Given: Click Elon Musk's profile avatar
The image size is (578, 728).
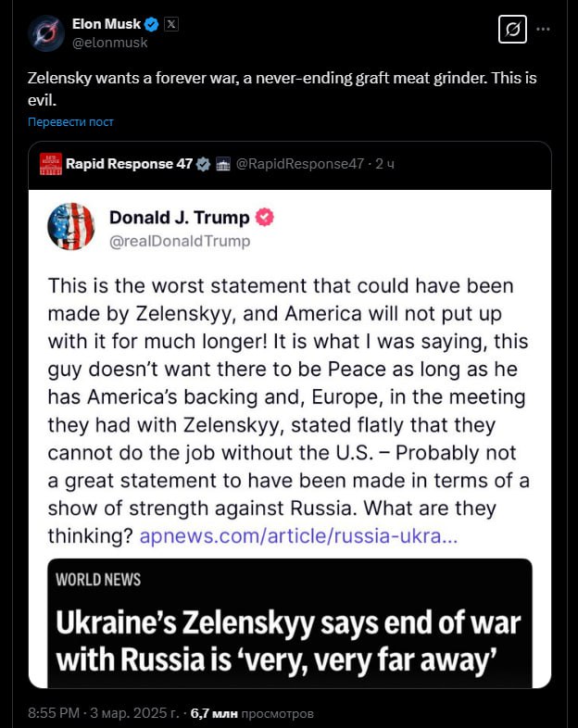Looking at the screenshot, I should tap(44, 32).
